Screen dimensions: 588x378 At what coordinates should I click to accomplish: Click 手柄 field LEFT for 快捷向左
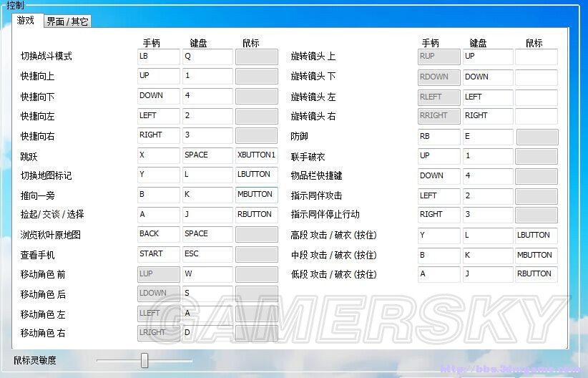click(159, 116)
